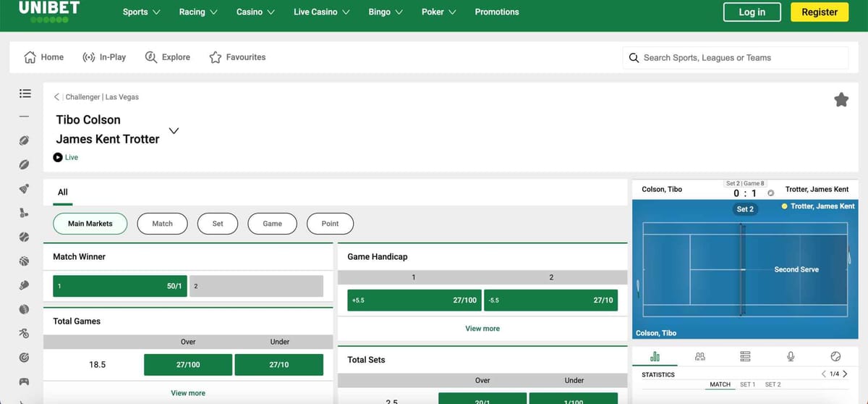Select the badminton shuttlecock icon in sidebar
This screenshot has width=868, height=404.
[25, 189]
